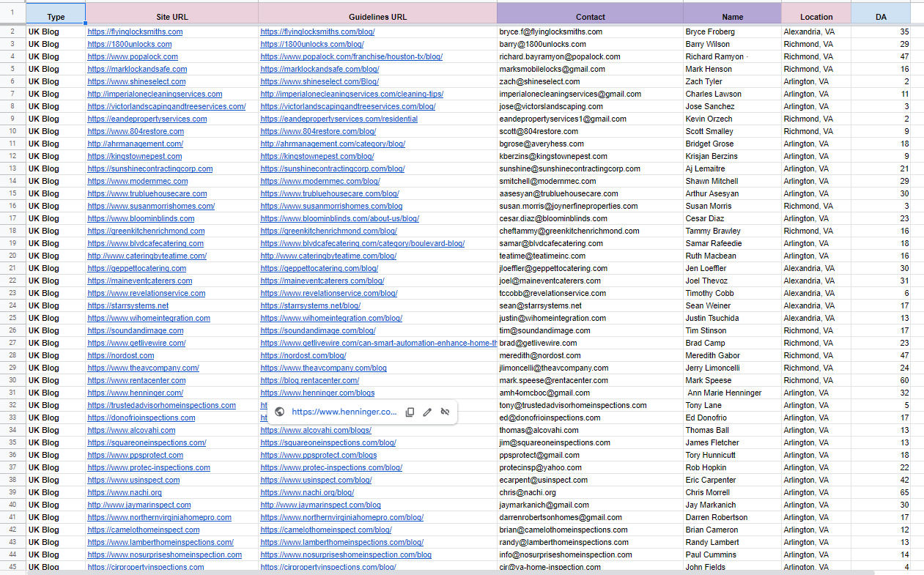
Task: Select the DA header cell
Action: click(881, 14)
